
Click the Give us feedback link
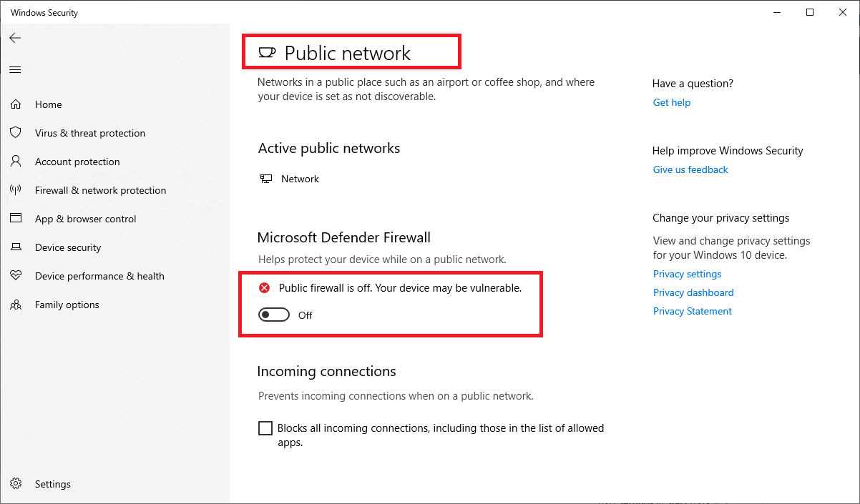coord(690,169)
